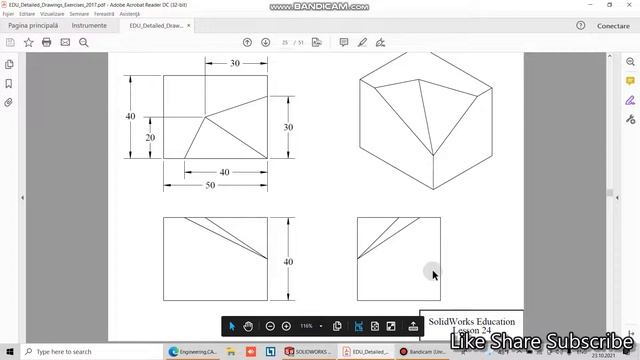640x360 pixels.
Task: Dock the floating toolbar
Action: [413, 326]
